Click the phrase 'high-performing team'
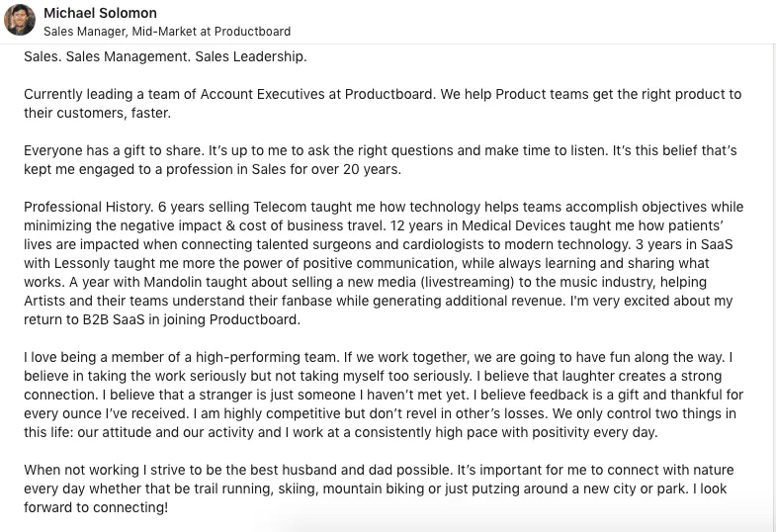This screenshot has width=776, height=532. pos(266,357)
